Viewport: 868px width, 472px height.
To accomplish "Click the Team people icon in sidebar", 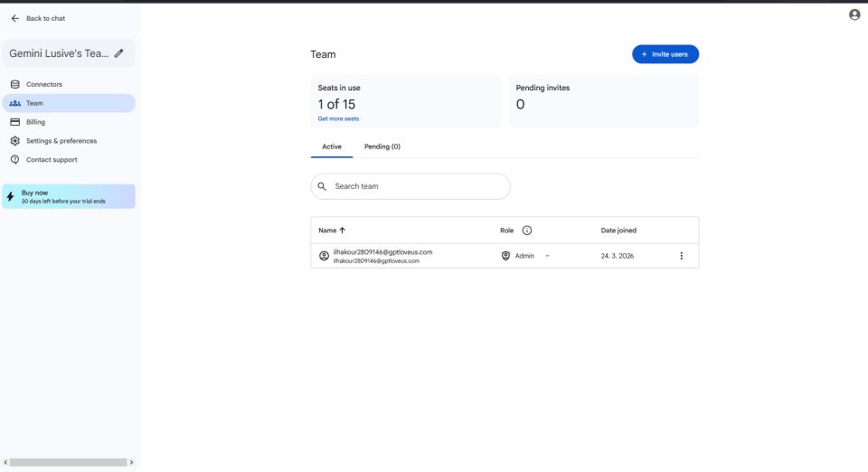I will point(15,103).
